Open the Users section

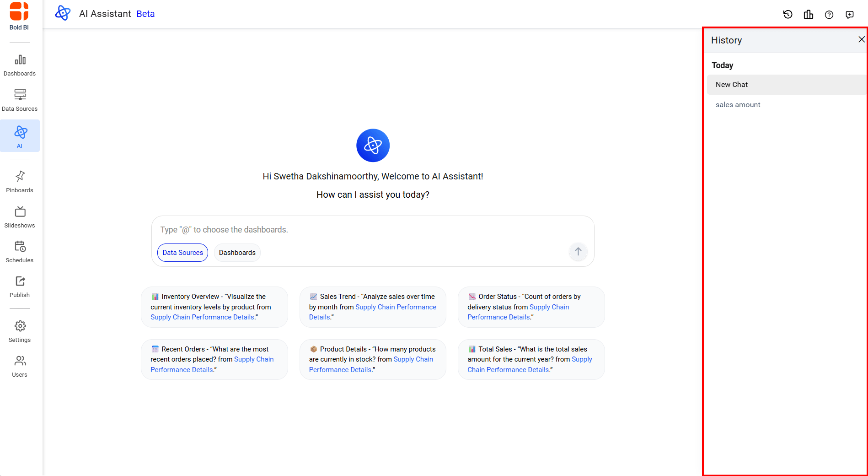click(x=20, y=366)
